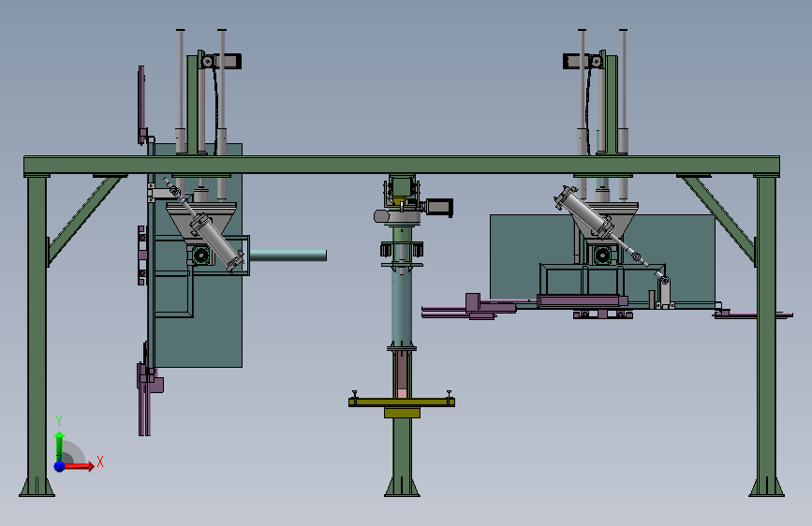Select the purple horizontal slide under the right assembly

tap(582, 301)
